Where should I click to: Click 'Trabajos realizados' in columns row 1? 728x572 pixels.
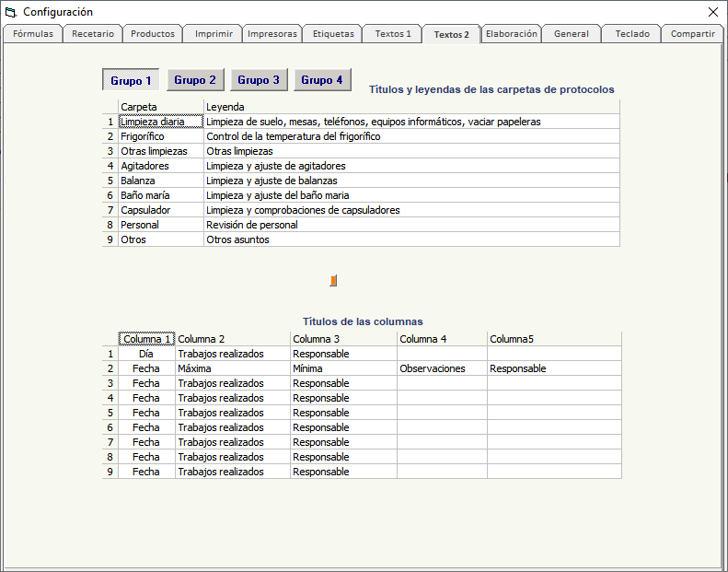pyautogui.click(x=233, y=354)
